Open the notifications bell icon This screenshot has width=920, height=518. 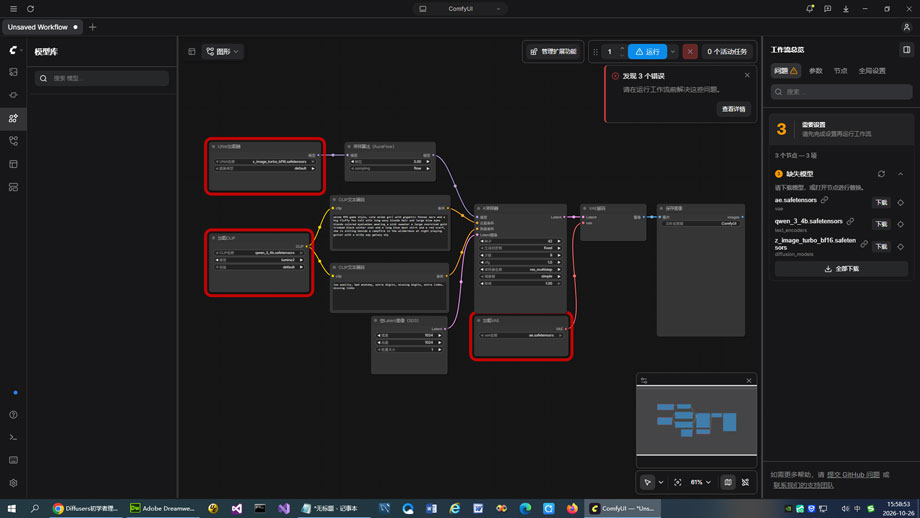(x=810, y=9)
